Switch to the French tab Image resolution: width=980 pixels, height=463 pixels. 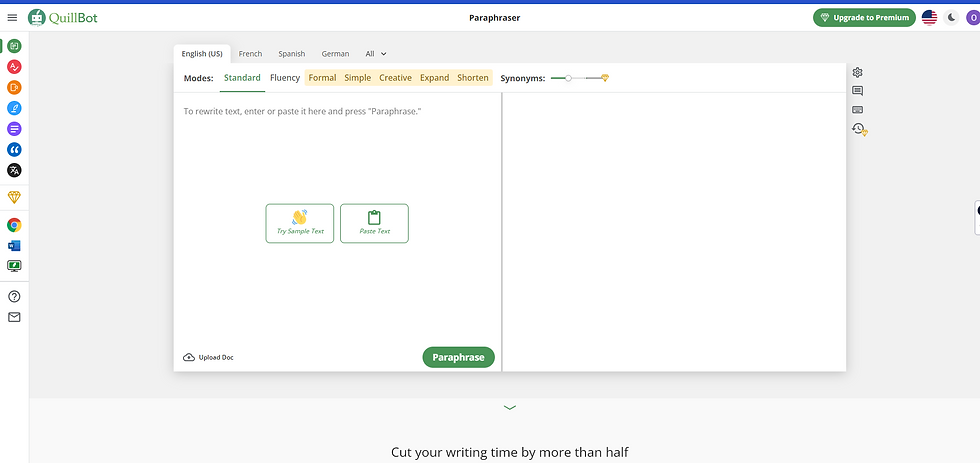pos(251,54)
